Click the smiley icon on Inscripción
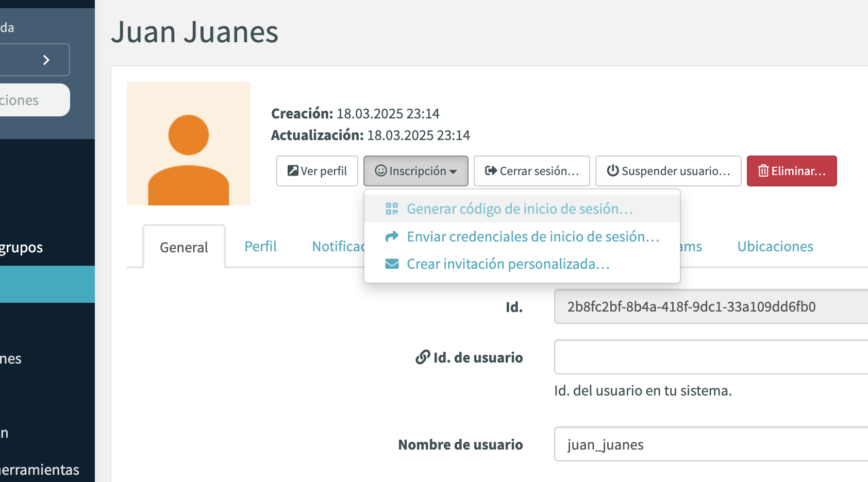Image resolution: width=868 pixels, height=482 pixels. tap(381, 170)
